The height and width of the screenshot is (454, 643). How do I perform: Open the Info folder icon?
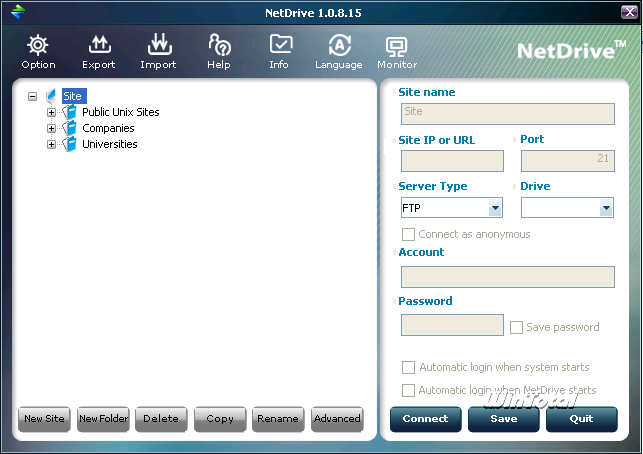click(281, 44)
